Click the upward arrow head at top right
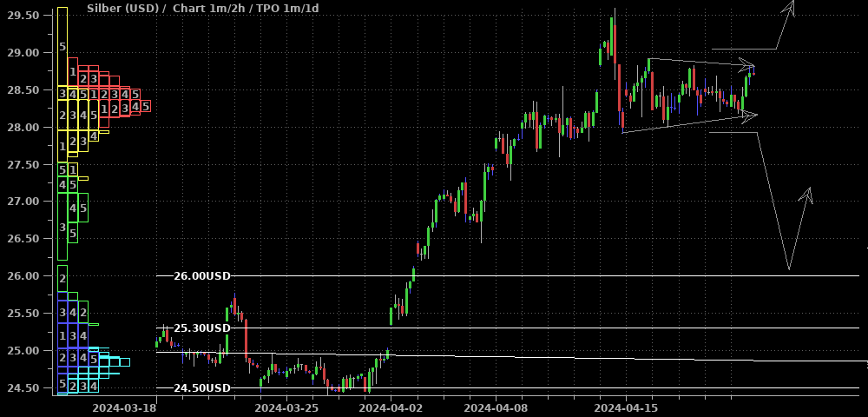 point(790,8)
